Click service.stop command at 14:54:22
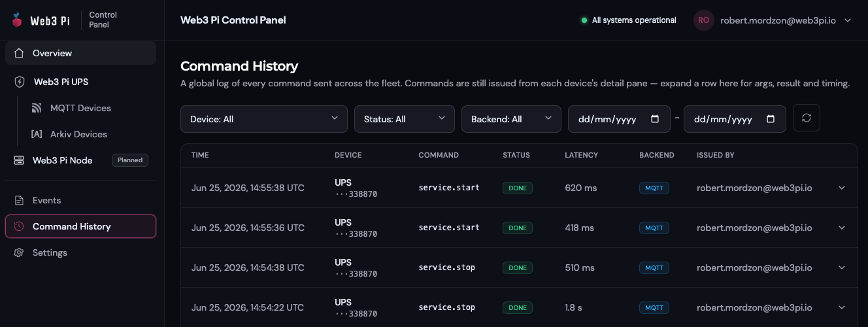The width and height of the screenshot is (868, 327). click(447, 307)
